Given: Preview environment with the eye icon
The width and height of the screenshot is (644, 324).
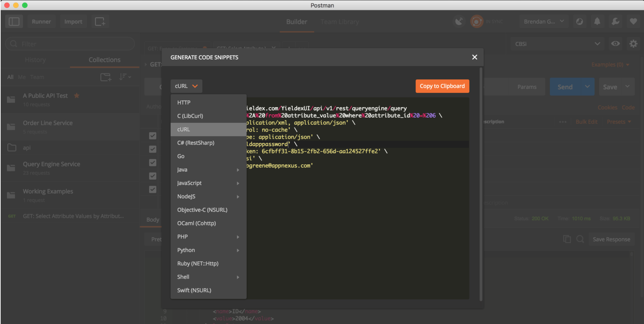Looking at the screenshot, I should pyautogui.click(x=615, y=43).
